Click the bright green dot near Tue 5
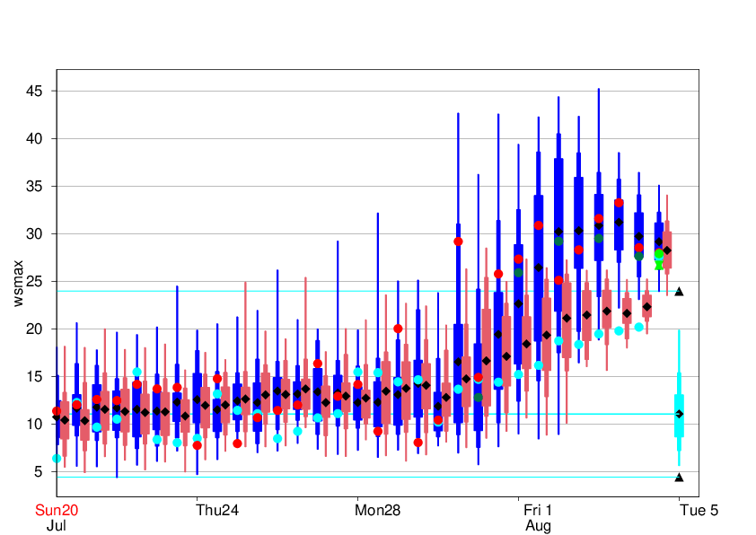This screenshot has height=535, width=756. point(659,255)
